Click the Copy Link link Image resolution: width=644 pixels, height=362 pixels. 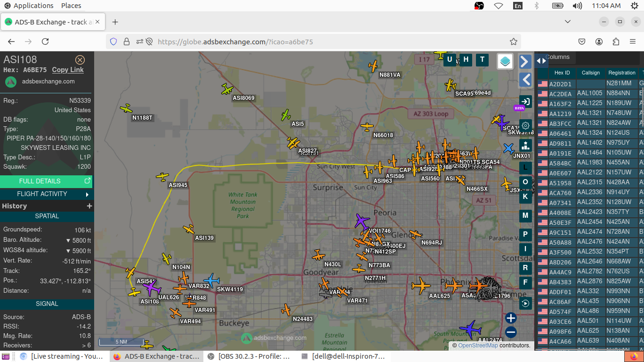tap(68, 70)
